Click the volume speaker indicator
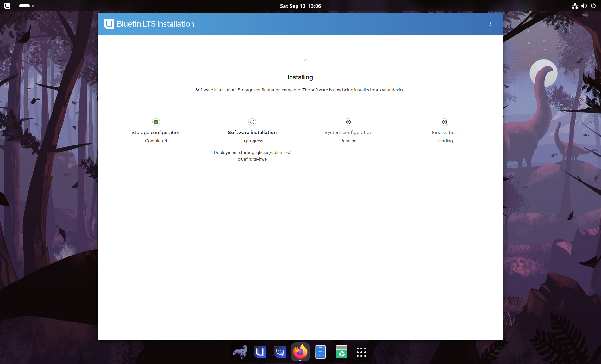 click(584, 6)
